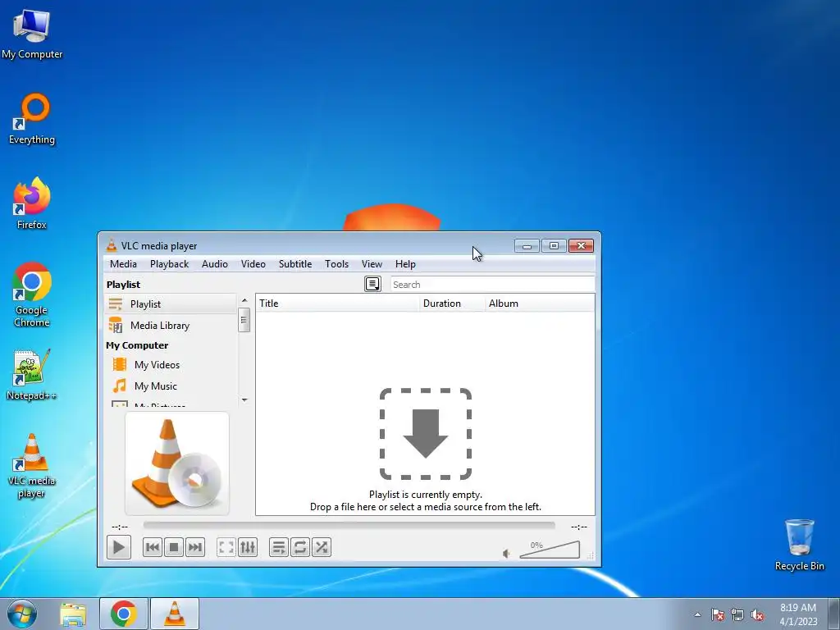The height and width of the screenshot is (630, 840).
Task: Click the VLC title bar cone icon
Action: pos(111,245)
